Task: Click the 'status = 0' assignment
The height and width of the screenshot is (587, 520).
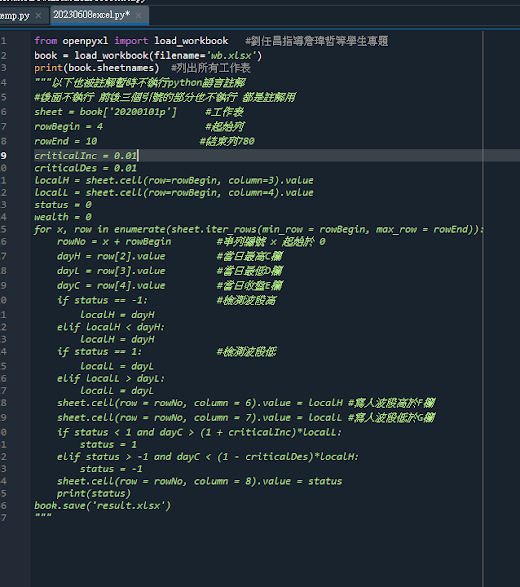Action: 63,205
